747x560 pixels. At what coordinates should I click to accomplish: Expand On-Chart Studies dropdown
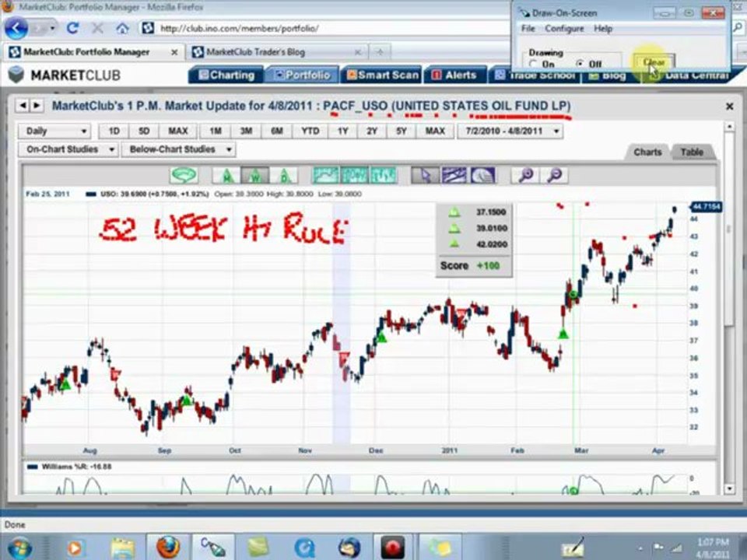(68, 149)
